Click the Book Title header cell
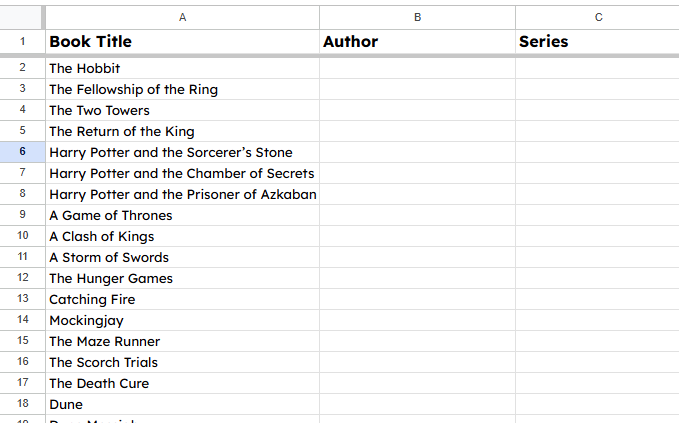Screen dimensions: 679x423 [x=182, y=42]
